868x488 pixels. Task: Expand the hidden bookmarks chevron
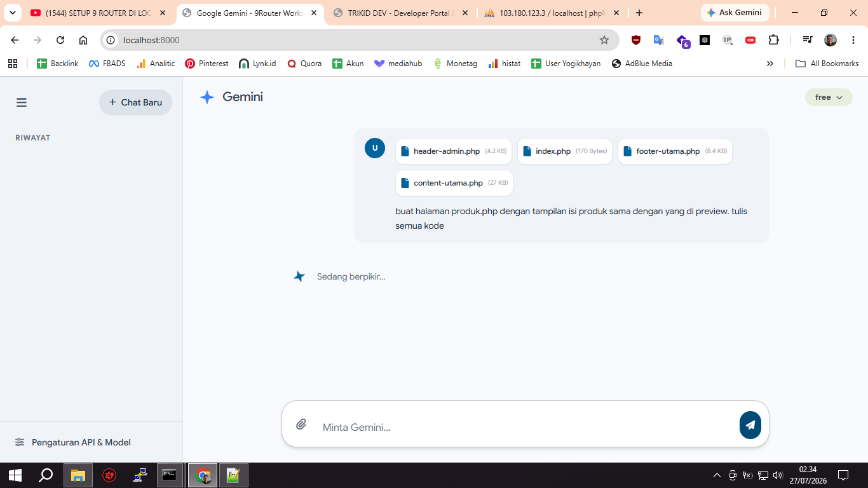click(770, 64)
